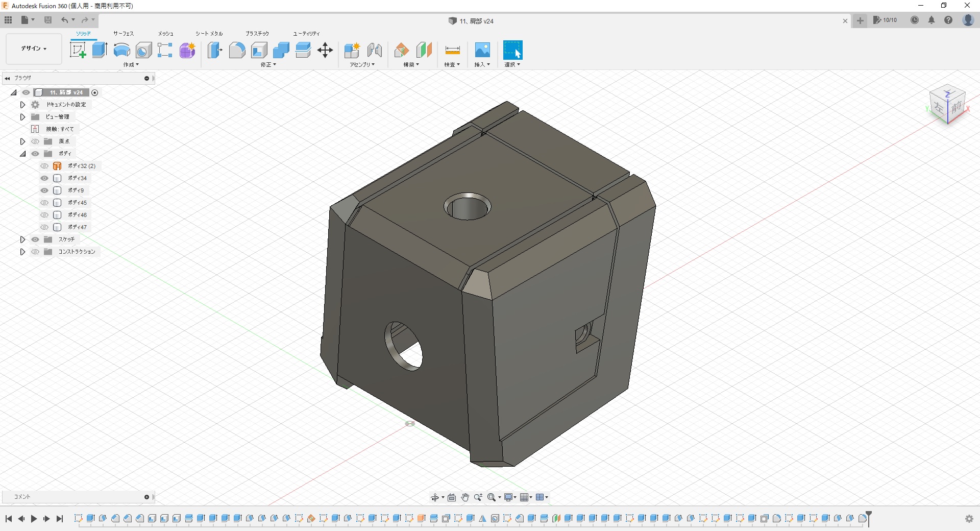Click the ViewCube in the viewport
The width and height of the screenshot is (980, 531).
[947, 105]
